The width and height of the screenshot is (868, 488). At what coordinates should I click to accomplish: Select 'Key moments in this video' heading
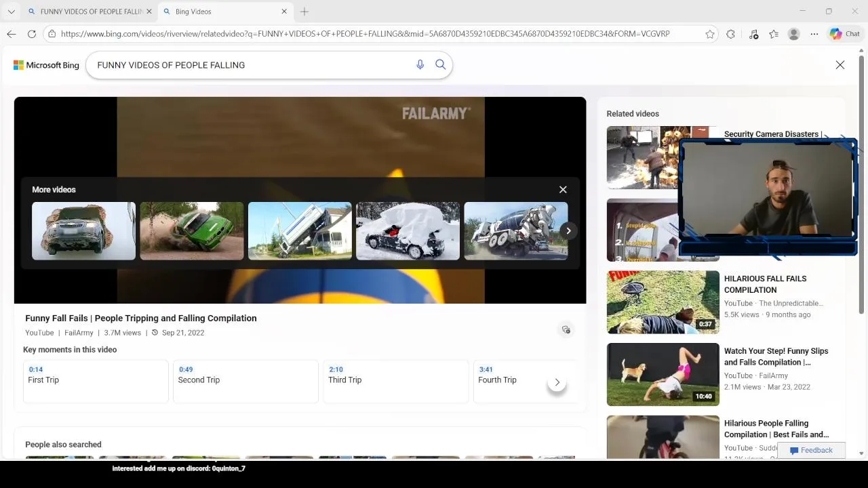click(70, 350)
